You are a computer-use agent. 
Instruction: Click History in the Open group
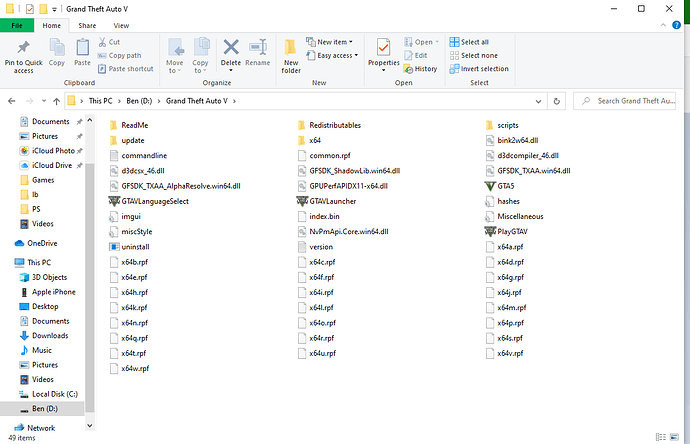(421, 69)
